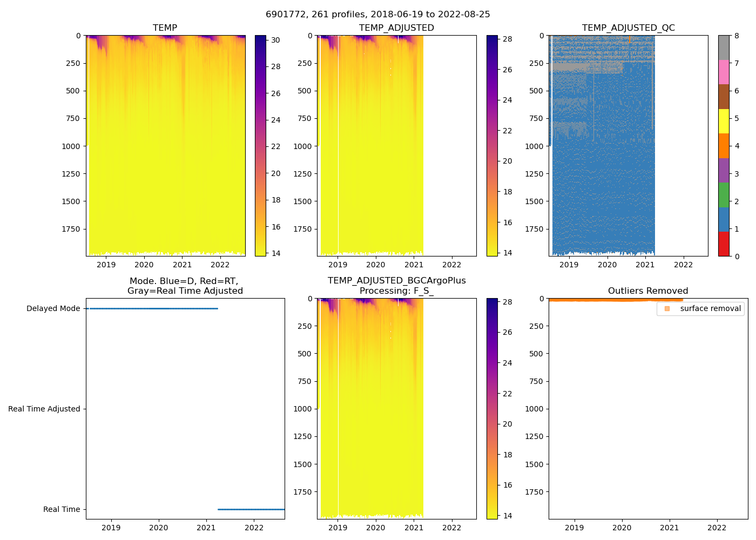756x540 pixels.
Task: Click the Delayed Mode axis label
Action: coord(53,308)
